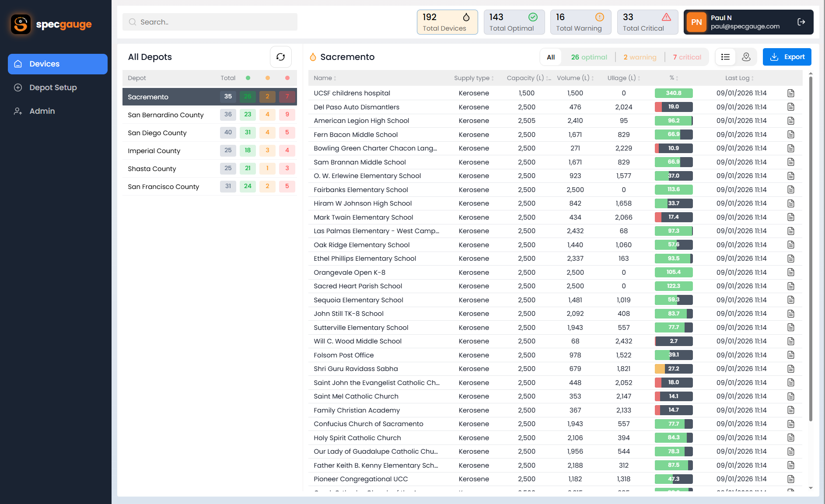
Task: Select San Diego County depot
Action: (157, 133)
